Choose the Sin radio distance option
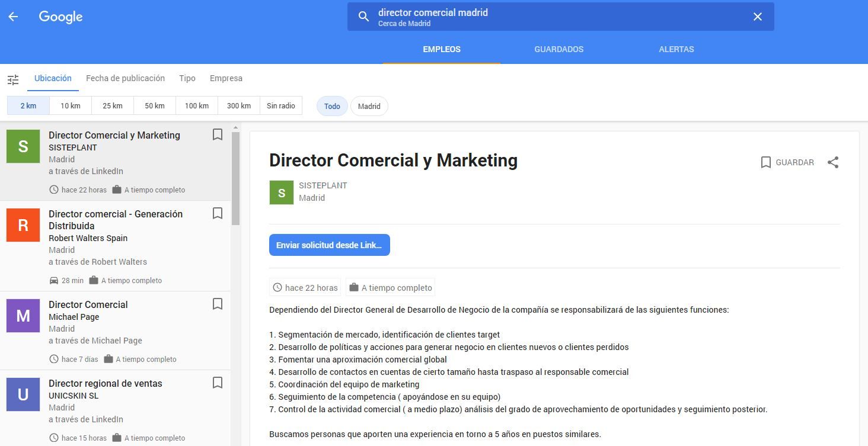This screenshot has height=446, width=868. pos(280,106)
